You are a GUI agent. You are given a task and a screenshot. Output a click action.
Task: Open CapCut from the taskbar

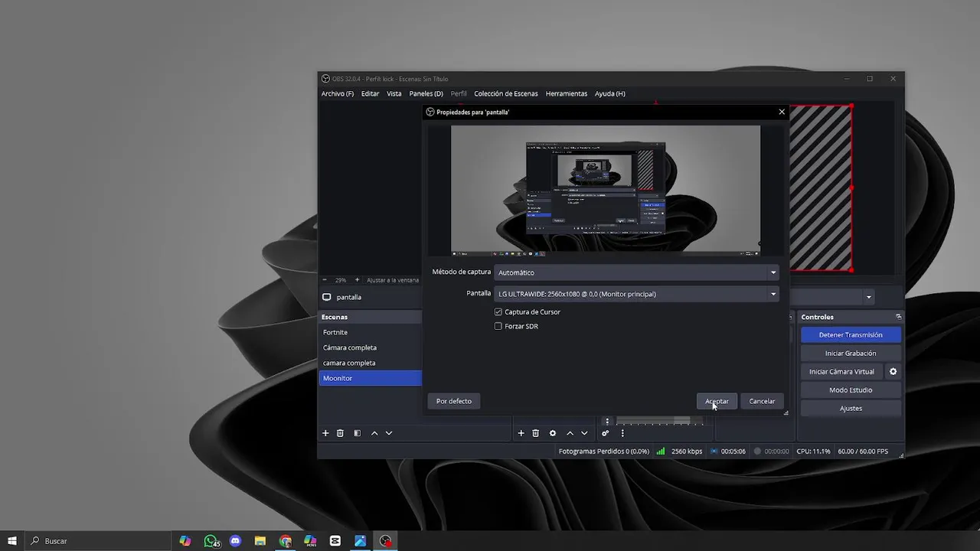coord(335,541)
